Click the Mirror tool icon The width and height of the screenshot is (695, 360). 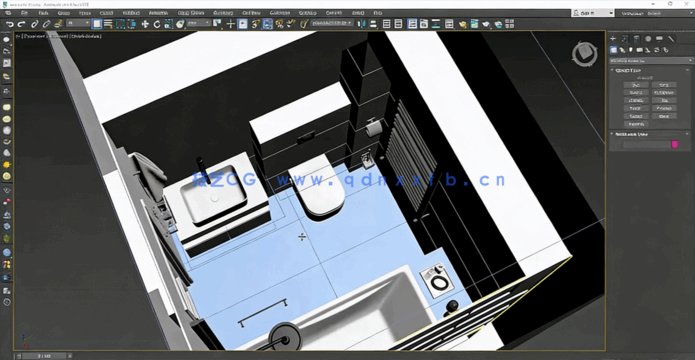[x=361, y=24]
